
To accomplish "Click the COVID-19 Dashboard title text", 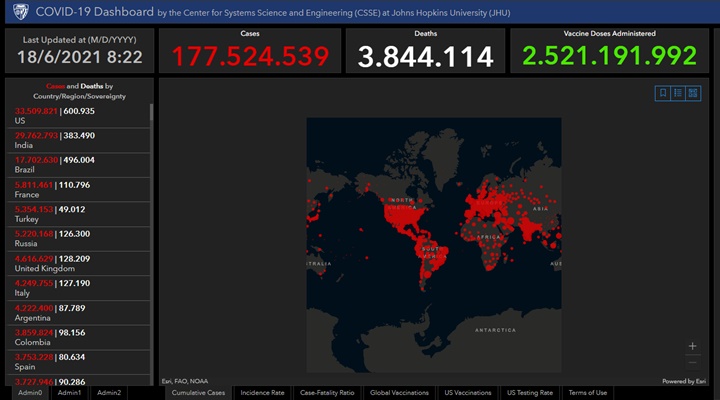I will point(95,11).
